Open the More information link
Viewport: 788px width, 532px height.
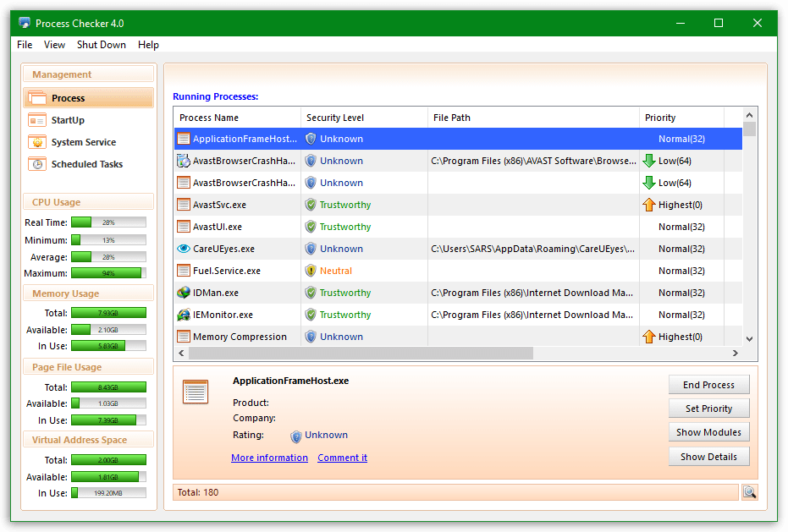tap(269, 458)
